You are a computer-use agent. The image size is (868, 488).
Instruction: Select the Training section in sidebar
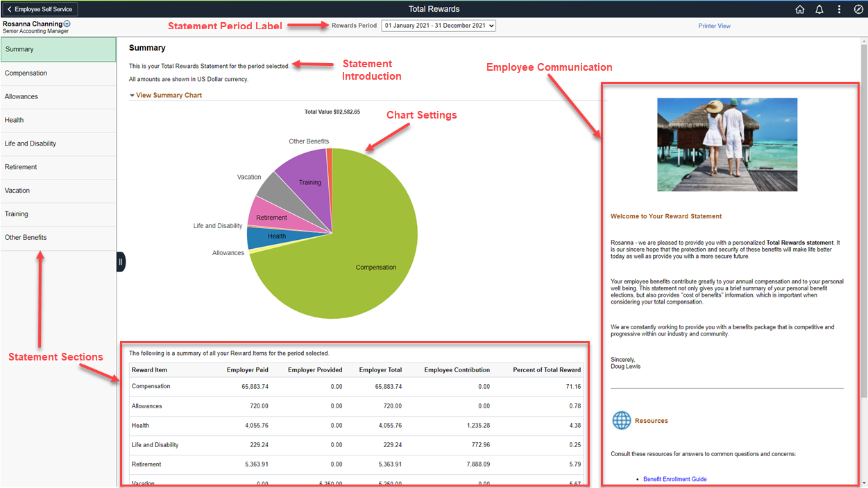(58, 214)
